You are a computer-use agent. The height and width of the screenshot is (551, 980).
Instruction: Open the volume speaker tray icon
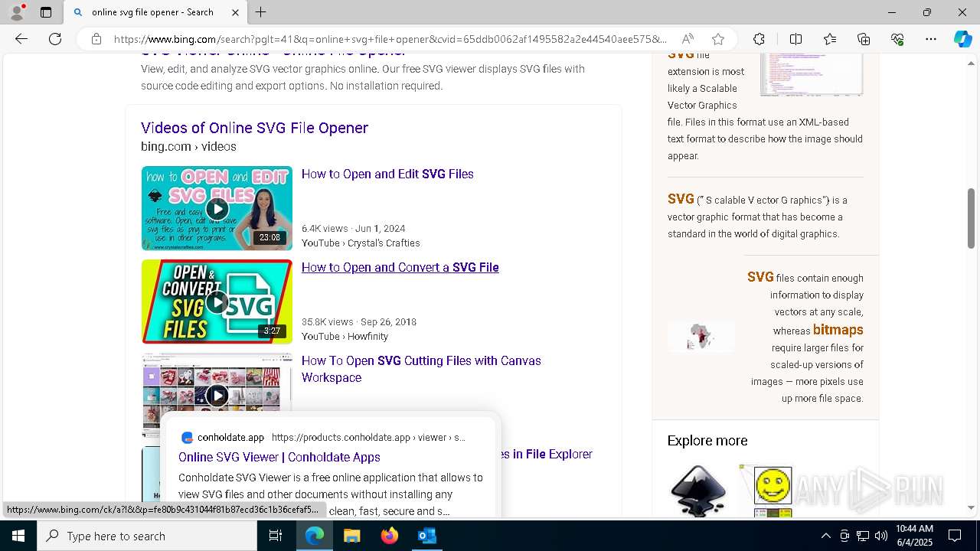click(x=881, y=536)
